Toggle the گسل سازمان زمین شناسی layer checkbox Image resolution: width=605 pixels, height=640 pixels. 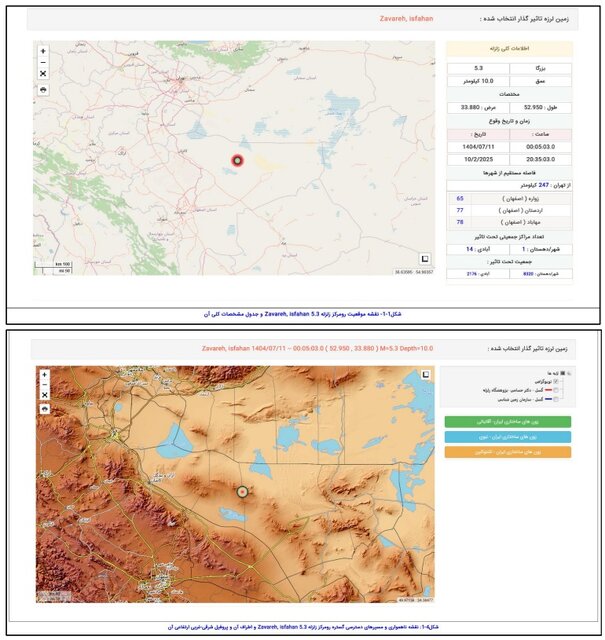[557, 397]
